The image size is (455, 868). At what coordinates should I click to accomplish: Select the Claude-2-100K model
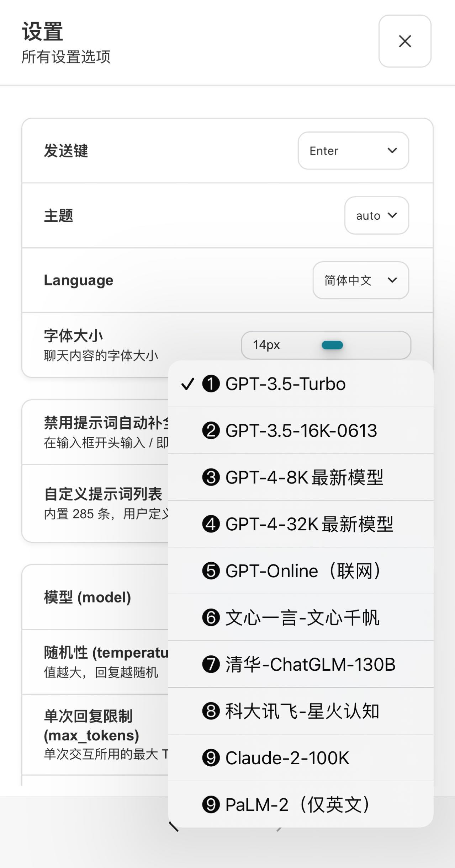coord(301,758)
